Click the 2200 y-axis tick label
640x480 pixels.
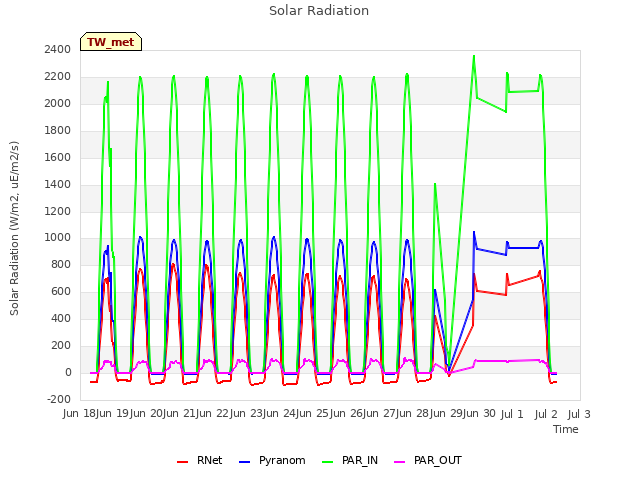pos(58,76)
